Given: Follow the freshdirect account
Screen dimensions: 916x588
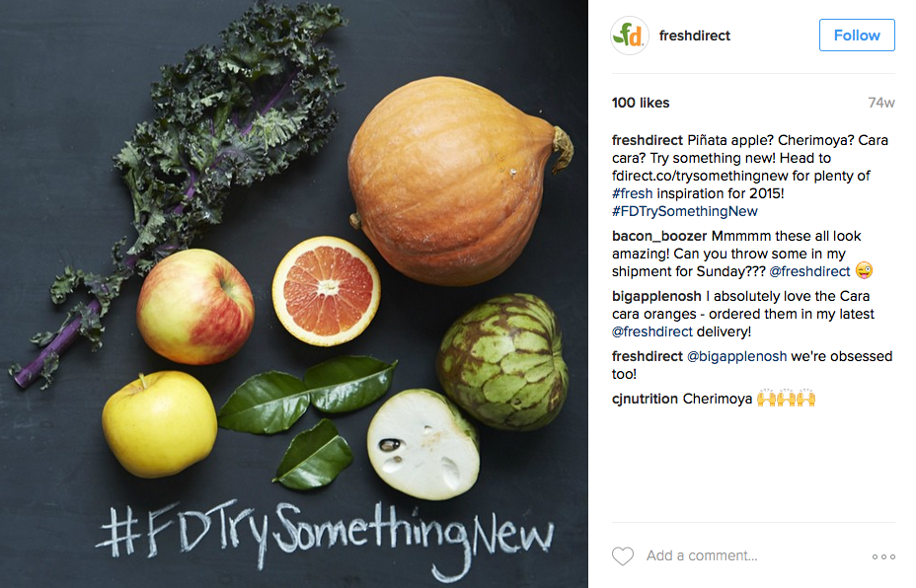Looking at the screenshot, I should (857, 36).
